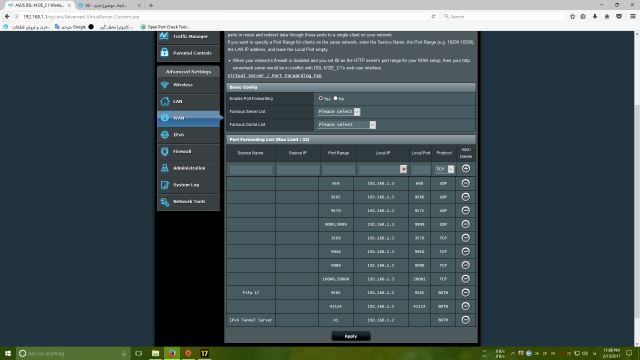Click the reload page icon in address bar
Image resolution: width=640 pixels, height=360 pixels.
tap(433, 17)
